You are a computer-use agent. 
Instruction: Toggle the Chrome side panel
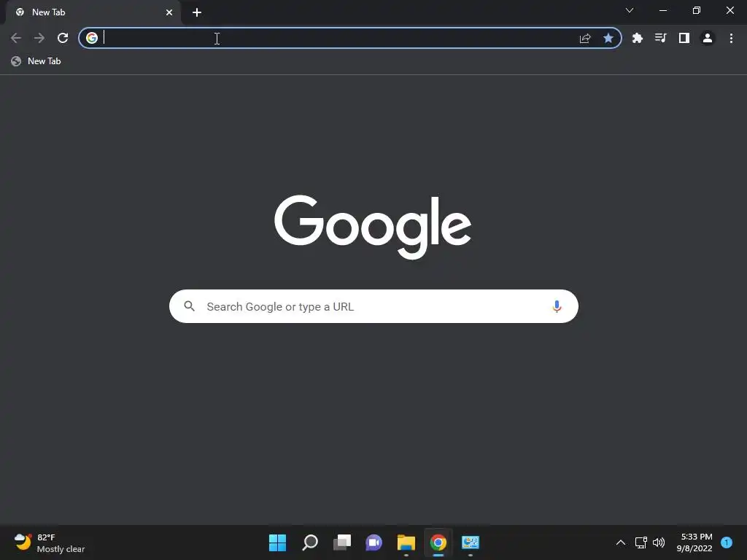point(684,38)
